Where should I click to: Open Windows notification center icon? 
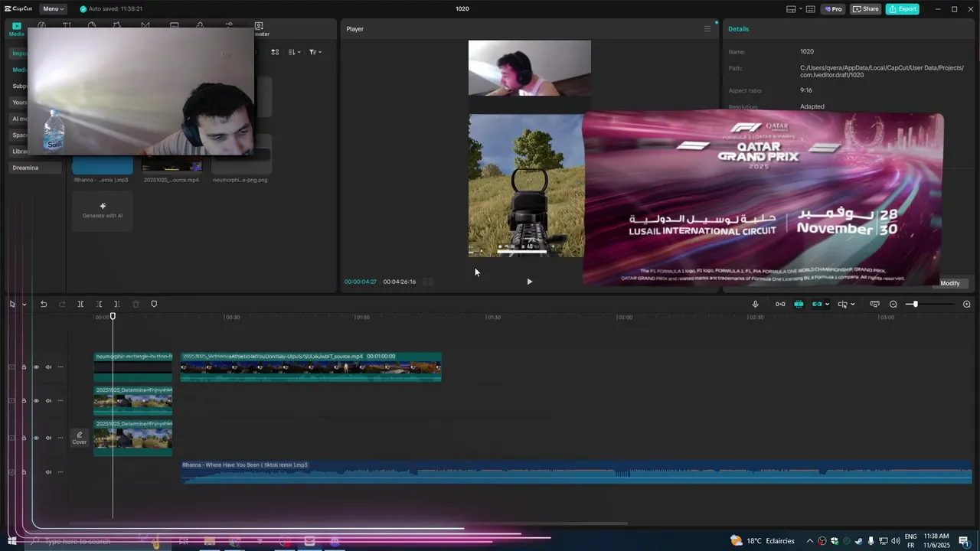(x=964, y=541)
